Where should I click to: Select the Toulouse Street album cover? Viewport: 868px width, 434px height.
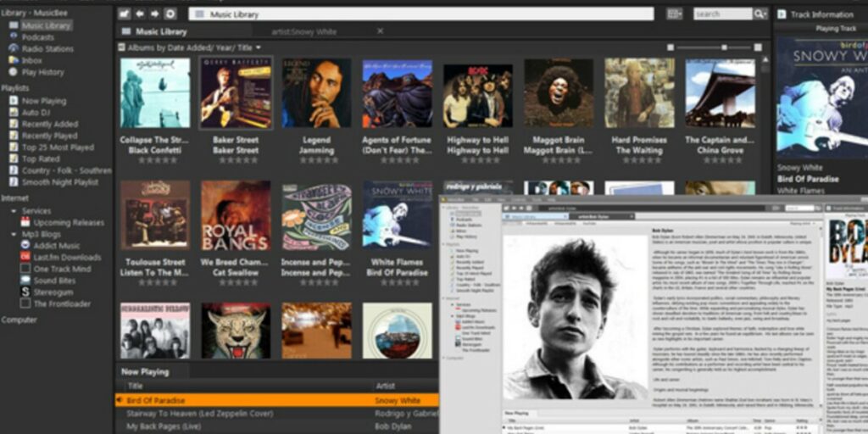click(155, 214)
